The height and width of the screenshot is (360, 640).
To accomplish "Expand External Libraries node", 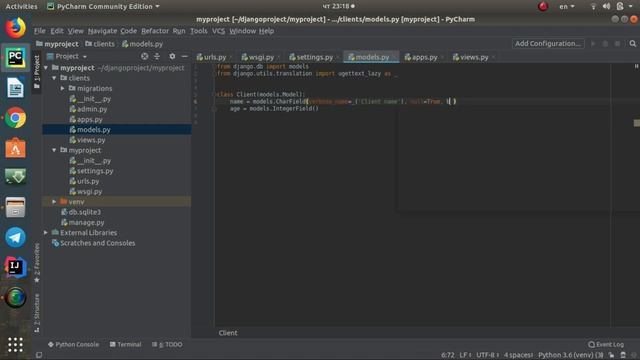I will click(46, 233).
